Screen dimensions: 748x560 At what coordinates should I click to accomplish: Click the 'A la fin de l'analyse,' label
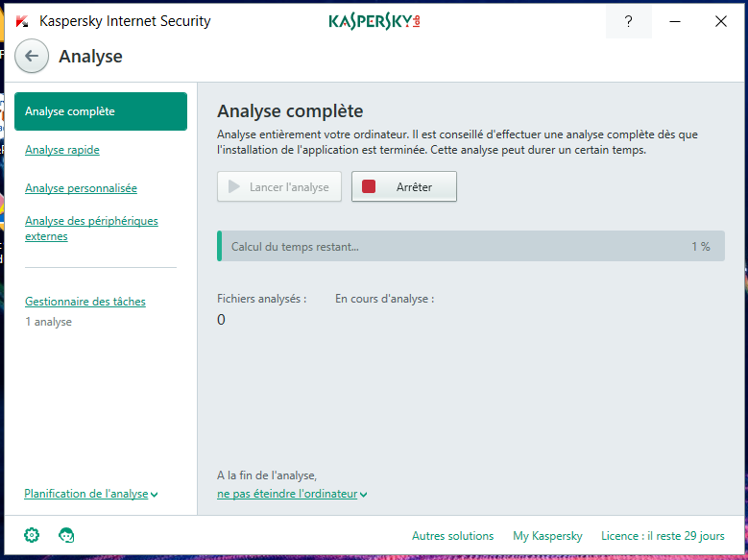[x=267, y=475]
